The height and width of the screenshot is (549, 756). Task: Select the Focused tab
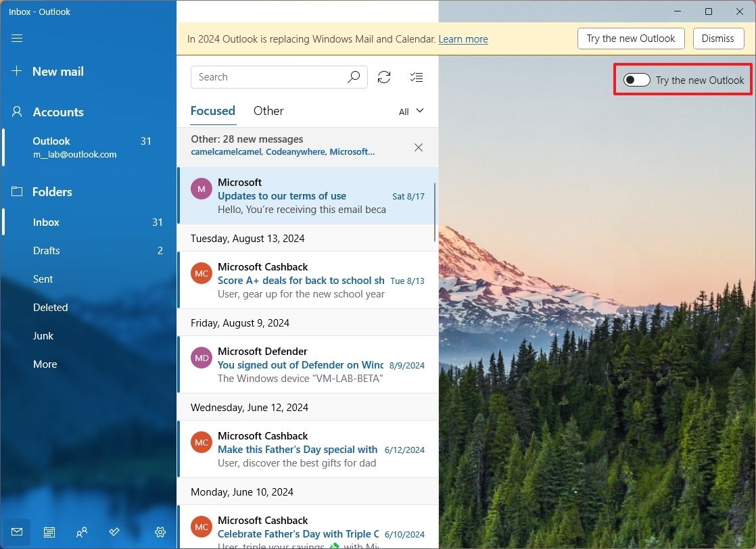coord(213,111)
